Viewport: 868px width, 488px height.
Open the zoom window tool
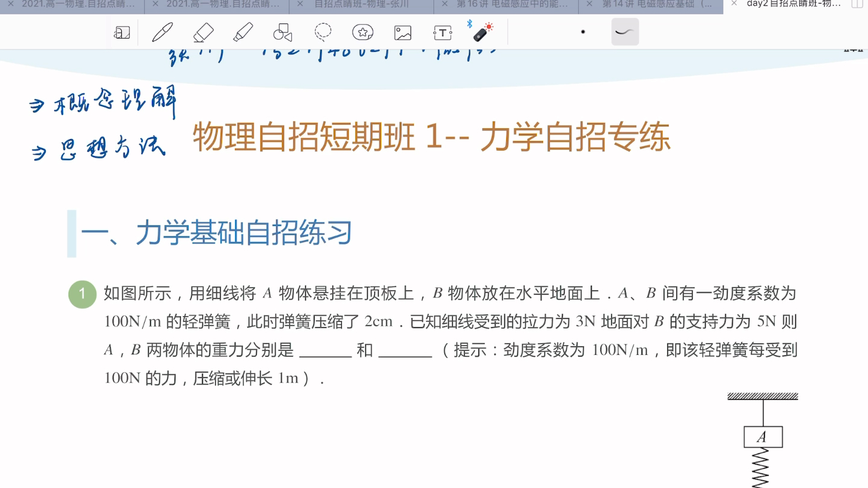point(122,33)
